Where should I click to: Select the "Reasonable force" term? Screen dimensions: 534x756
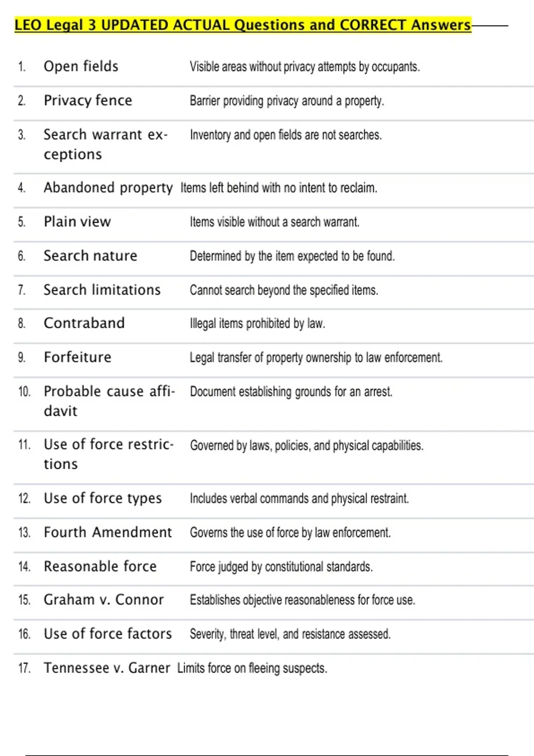click(x=100, y=567)
